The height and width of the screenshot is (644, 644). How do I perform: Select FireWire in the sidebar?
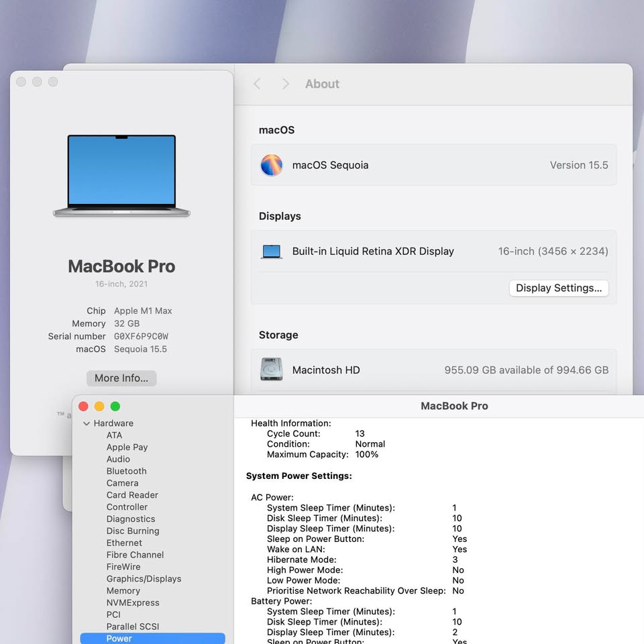pos(123,566)
